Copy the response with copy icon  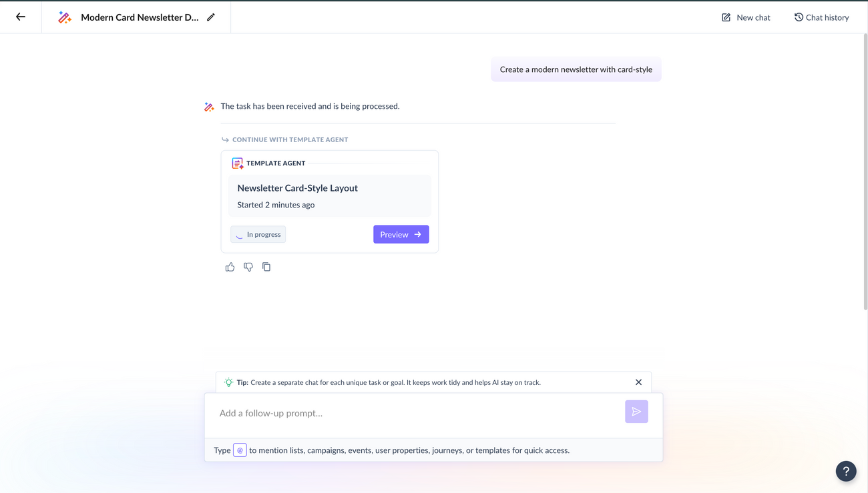click(266, 267)
